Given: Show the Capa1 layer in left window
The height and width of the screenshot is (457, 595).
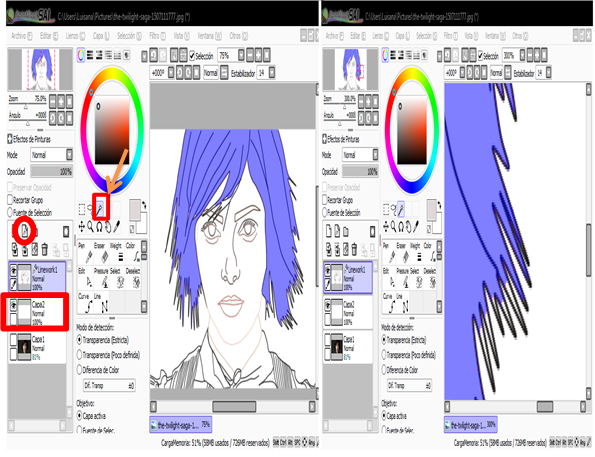Looking at the screenshot, I should click(13, 339).
